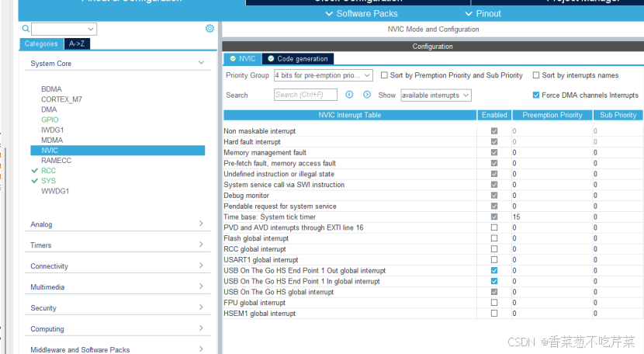Click the green checkmark beside SYS
The width and height of the screenshot is (644, 354).
click(x=34, y=181)
